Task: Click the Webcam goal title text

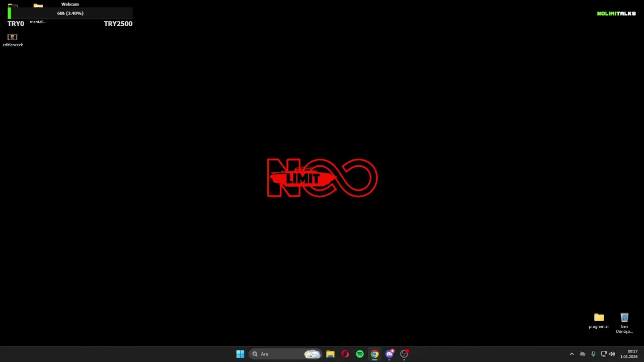Action: (70, 4)
